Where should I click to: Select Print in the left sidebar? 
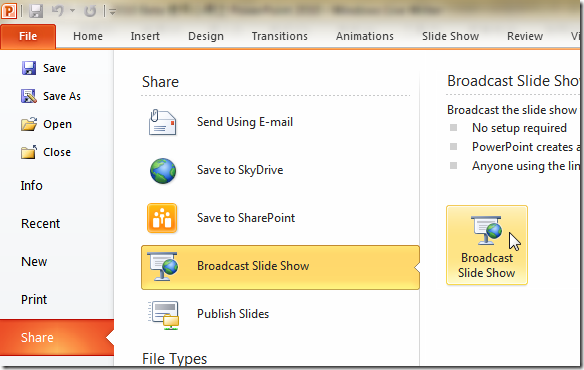pyautogui.click(x=34, y=300)
